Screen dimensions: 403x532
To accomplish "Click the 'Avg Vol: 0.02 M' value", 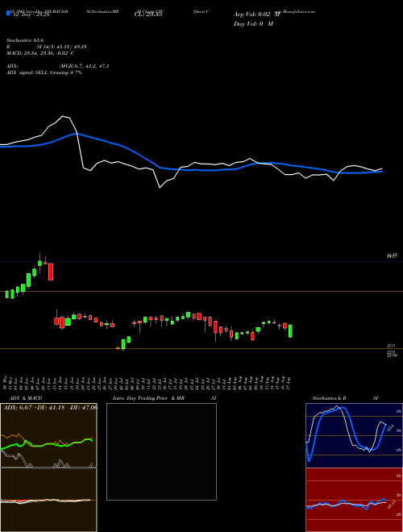I will click(x=257, y=15).
